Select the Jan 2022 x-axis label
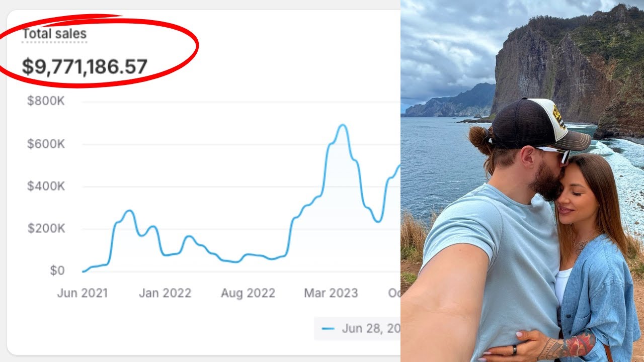644x362 pixels. pyautogui.click(x=165, y=293)
